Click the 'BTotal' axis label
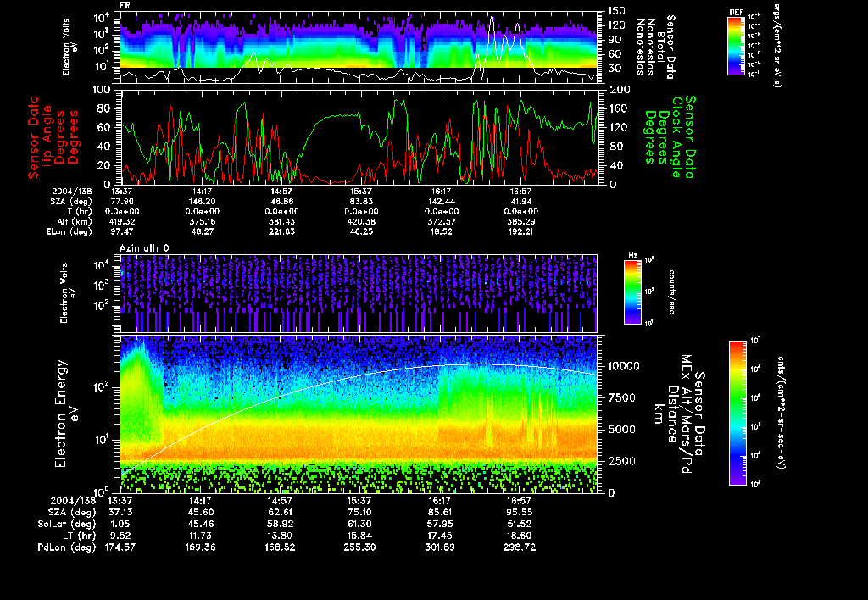 click(661, 46)
